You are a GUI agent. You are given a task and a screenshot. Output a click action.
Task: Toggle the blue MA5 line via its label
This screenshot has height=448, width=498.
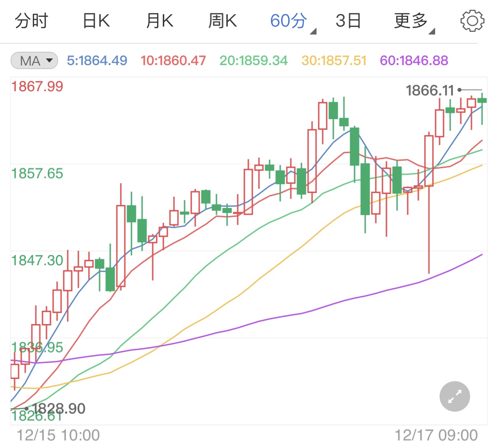click(97, 61)
